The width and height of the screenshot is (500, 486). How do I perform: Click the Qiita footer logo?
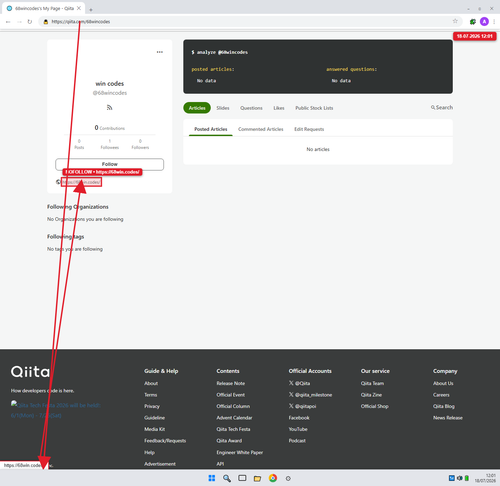(x=30, y=372)
